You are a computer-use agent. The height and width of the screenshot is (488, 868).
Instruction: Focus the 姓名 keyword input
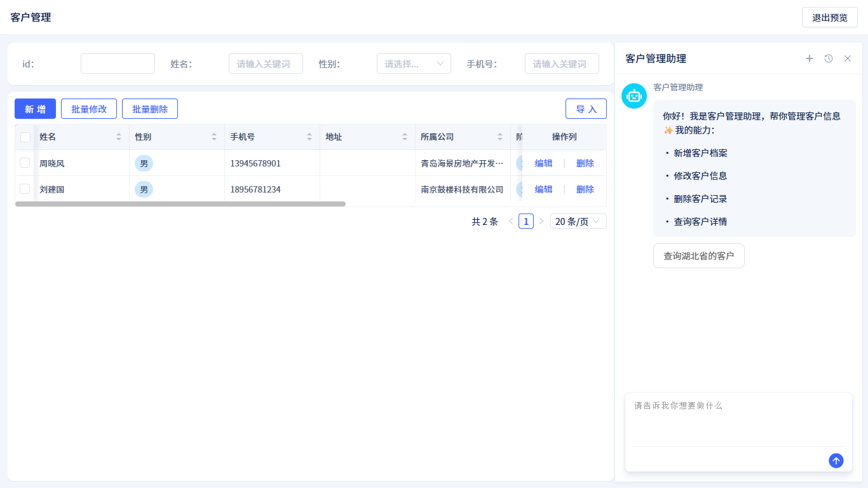(x=266, y=64)
